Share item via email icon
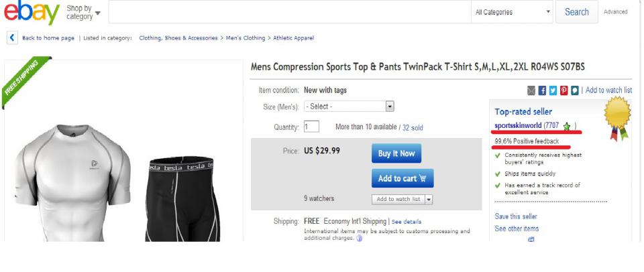644x272 pixels. (532, 90)
